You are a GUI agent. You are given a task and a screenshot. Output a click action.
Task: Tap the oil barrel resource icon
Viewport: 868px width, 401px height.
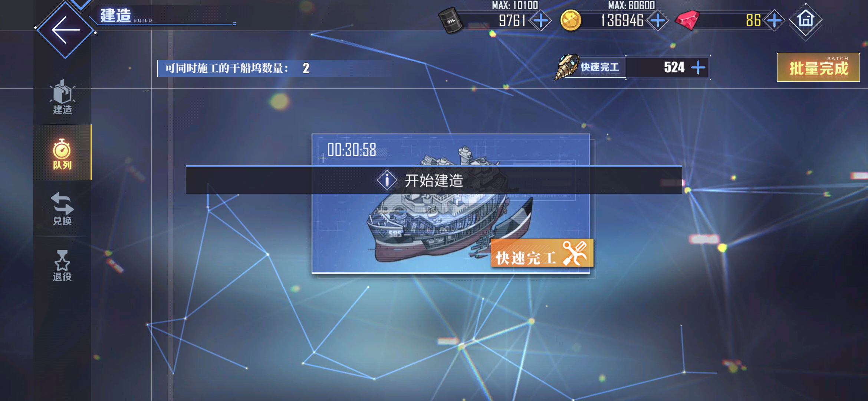pyautogui.click(x=451, y=20)
